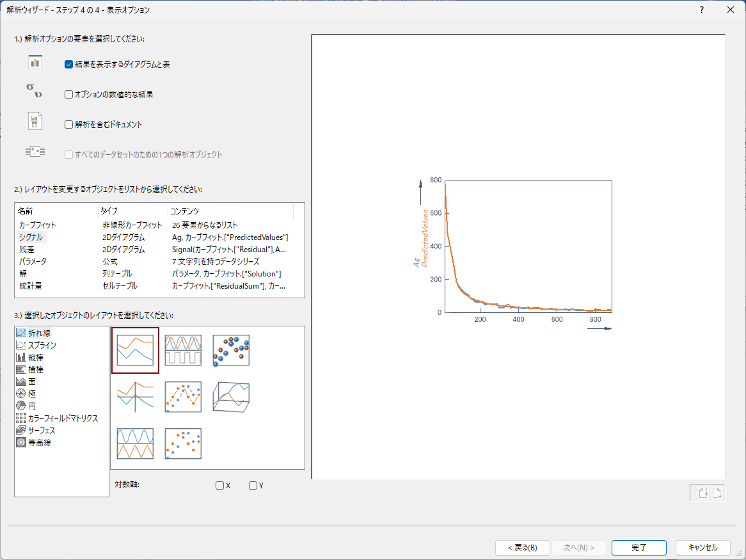Pick the sine over triangle wave layout
Screen dimensions: 746x560
[135, 444]
